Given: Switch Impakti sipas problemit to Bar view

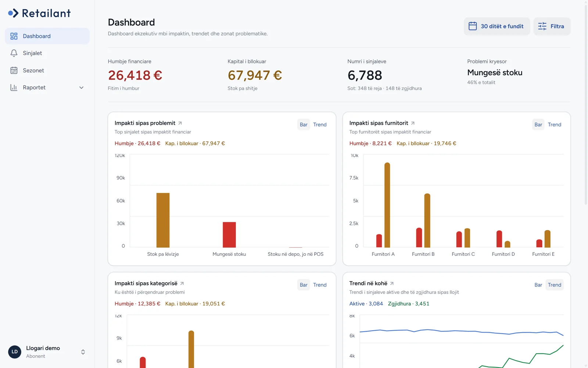Looking at the screenshot, I should pyautogui.click(x=304, y=125).
